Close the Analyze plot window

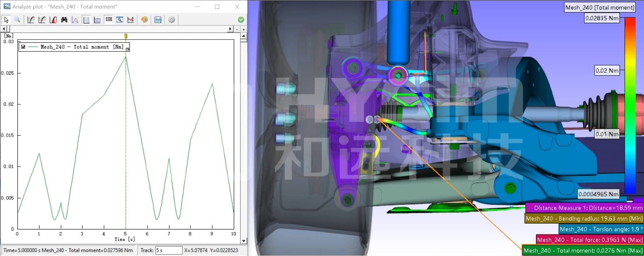pos(237,6)
